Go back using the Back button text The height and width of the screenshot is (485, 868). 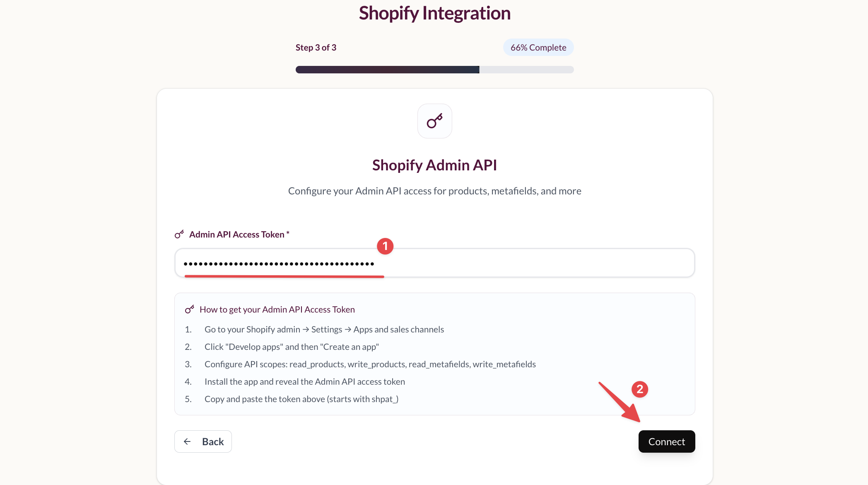tap(213, 442)
